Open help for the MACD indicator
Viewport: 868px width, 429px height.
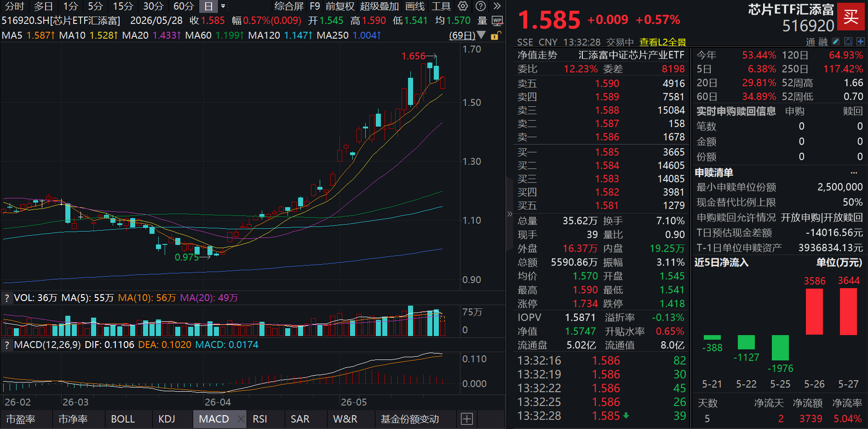pyautogui.click(x=6, y=345)
